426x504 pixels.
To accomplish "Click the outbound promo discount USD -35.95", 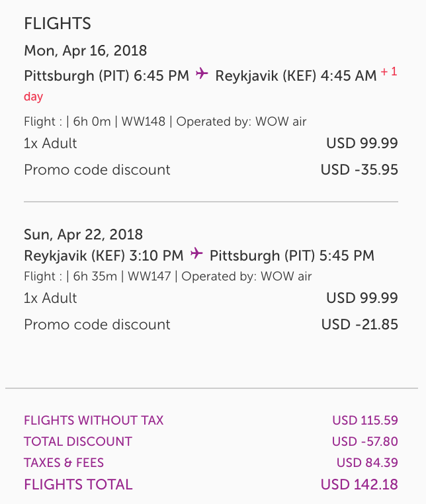I will 359,170.
